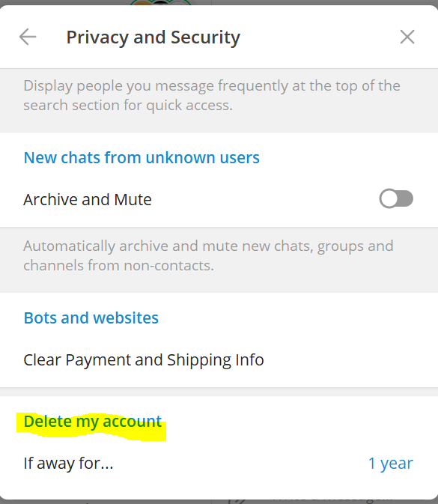This screenshot has height=504, width=438.
Task: Click the Delete my account heading
Action: pos(93,422)
